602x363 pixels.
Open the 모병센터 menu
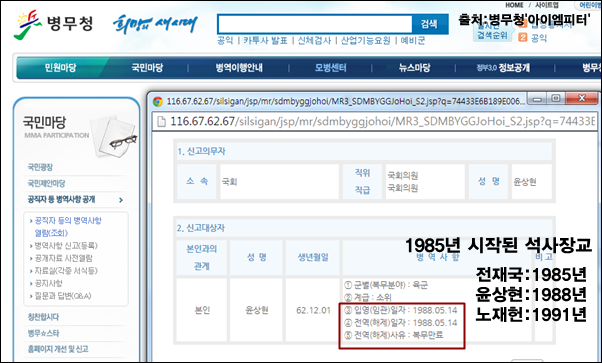pos(331,68)
